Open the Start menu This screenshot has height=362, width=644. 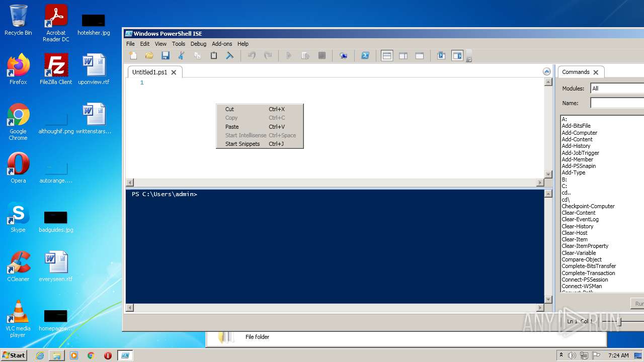[14, 355]
